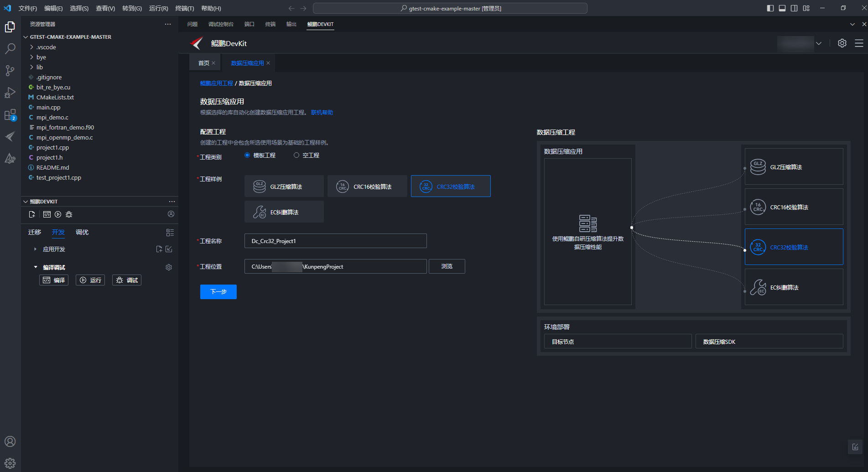The image size is (868, 472).
Task: Collapse 编译调试 tree node
Action: 35,267
